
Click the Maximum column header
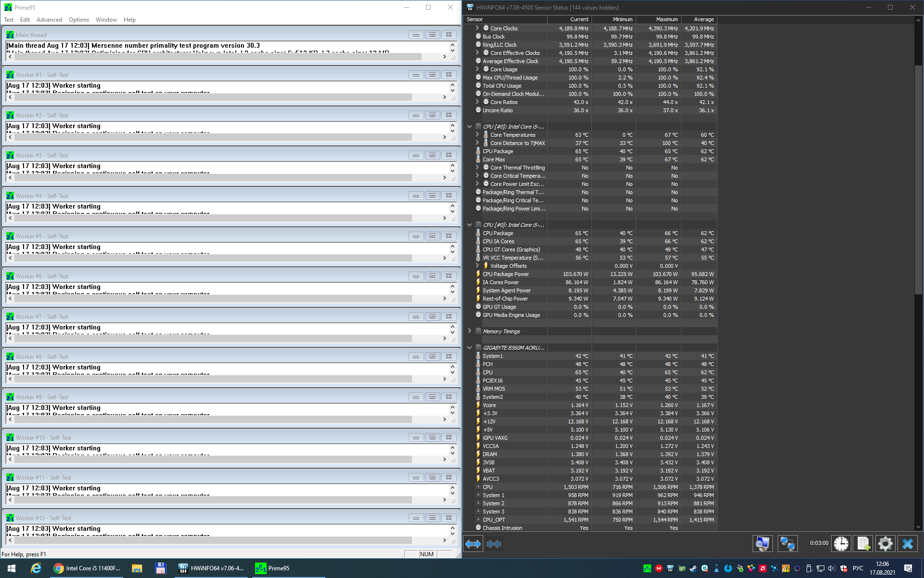pos(658,19)
